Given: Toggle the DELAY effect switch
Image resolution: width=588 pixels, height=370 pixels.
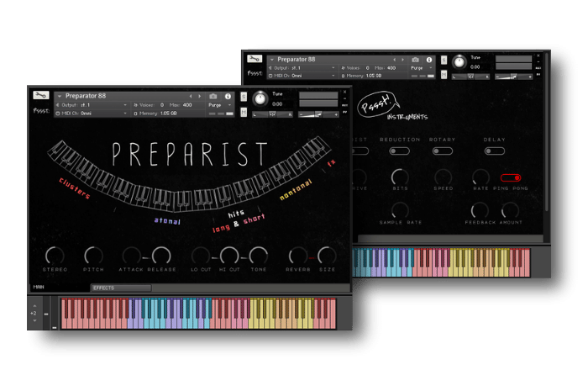Looking at the screenshot, I should click(495, 151).
